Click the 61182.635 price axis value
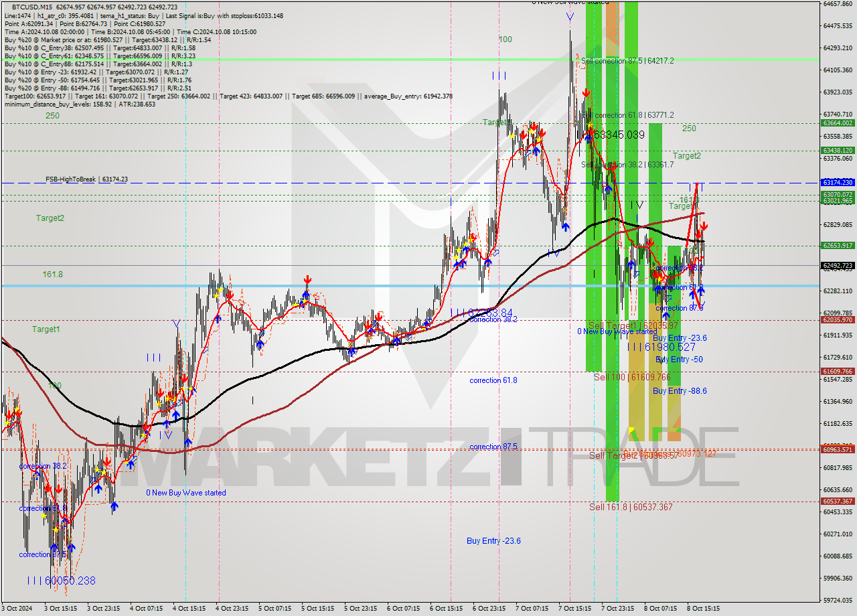The image size is (857, 616). [x=838, y=423]
